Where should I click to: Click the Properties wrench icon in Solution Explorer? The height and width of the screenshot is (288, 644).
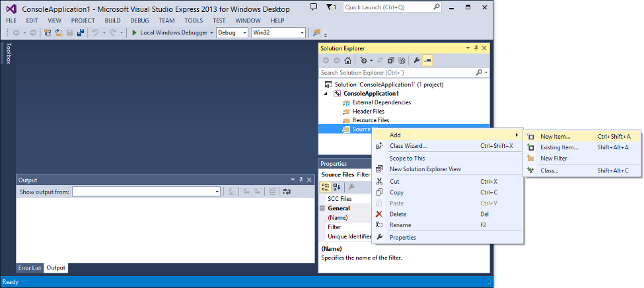coord(416,60)
